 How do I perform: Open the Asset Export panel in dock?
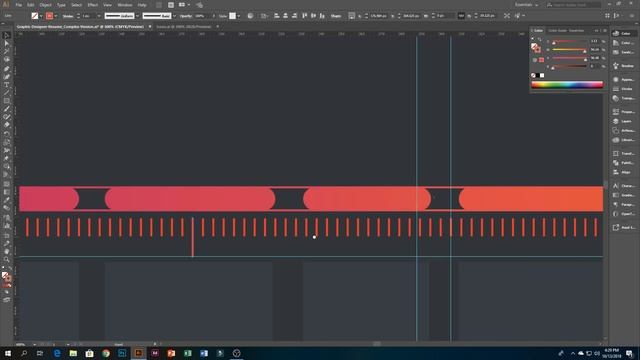pyautogui.click(x=624, y=228)
